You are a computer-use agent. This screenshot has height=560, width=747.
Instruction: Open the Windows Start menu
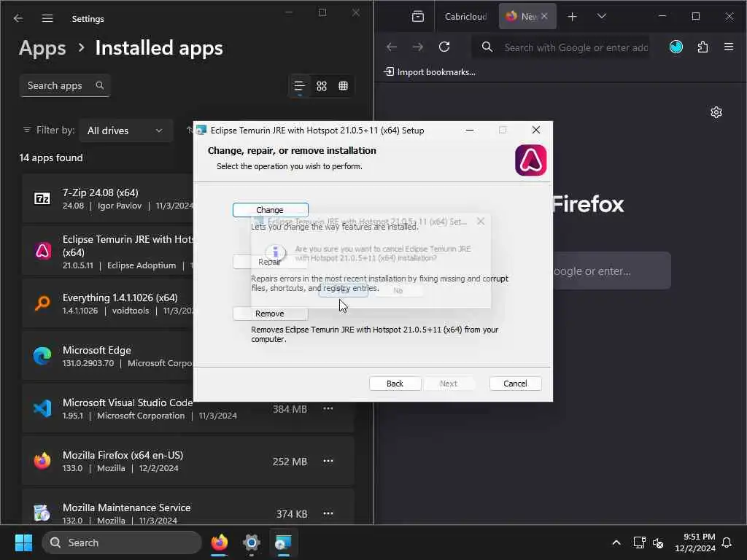click(x=23, y=542)
